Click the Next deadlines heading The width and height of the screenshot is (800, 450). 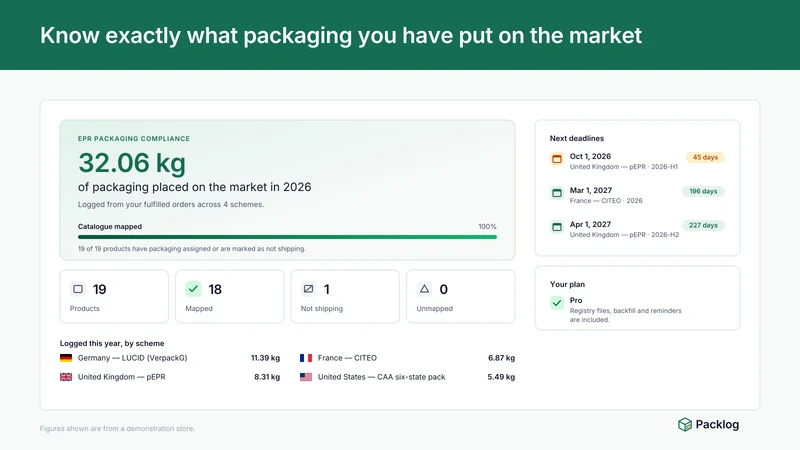click(577, 138)
